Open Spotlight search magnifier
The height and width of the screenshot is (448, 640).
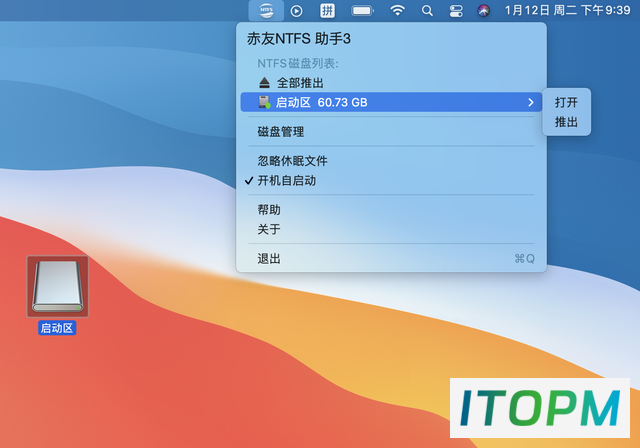(x=427, y=11)
